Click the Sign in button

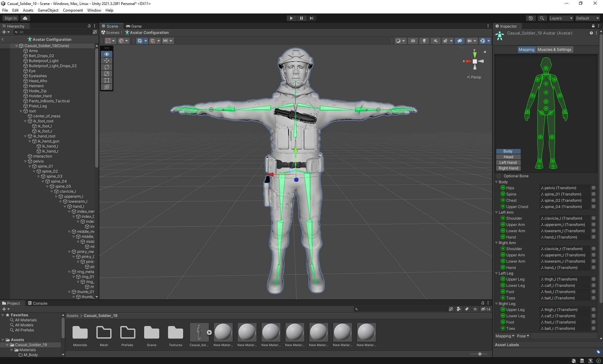(x=11, y=18)
